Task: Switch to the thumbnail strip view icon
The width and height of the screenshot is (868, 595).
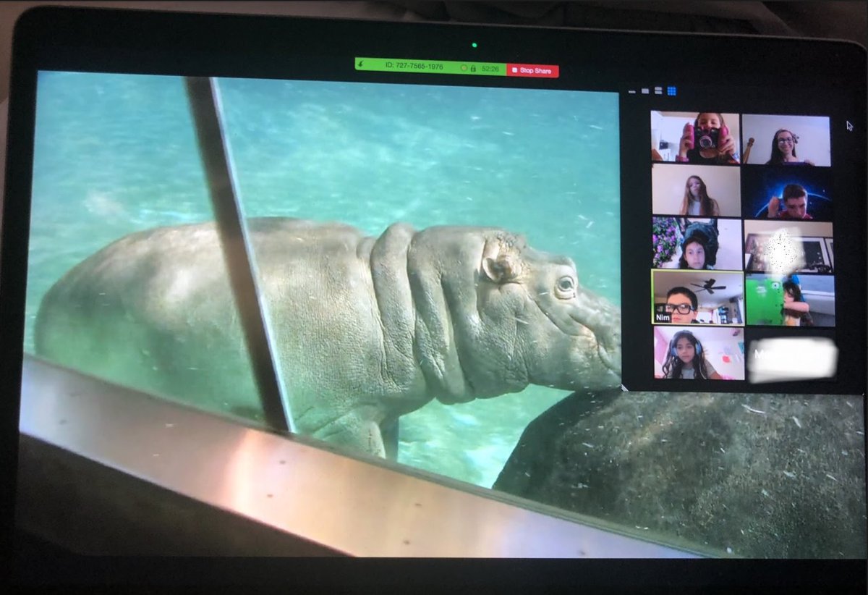Action: [x=658, y=91]
